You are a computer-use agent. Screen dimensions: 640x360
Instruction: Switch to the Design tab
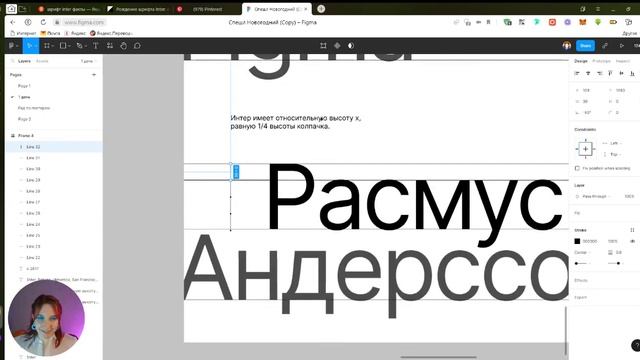coord(581,61)
